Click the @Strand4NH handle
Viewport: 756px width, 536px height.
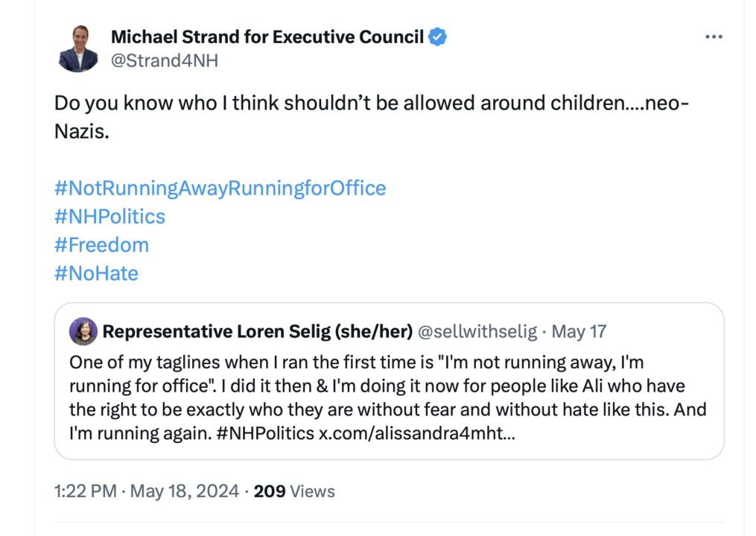[x=165, y=61]
